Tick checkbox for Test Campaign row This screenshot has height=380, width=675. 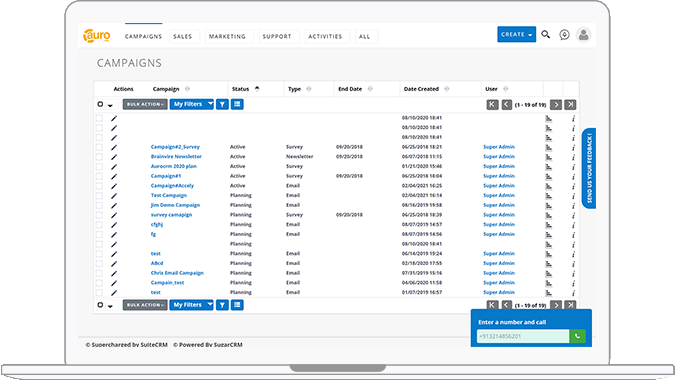point(99,196)
